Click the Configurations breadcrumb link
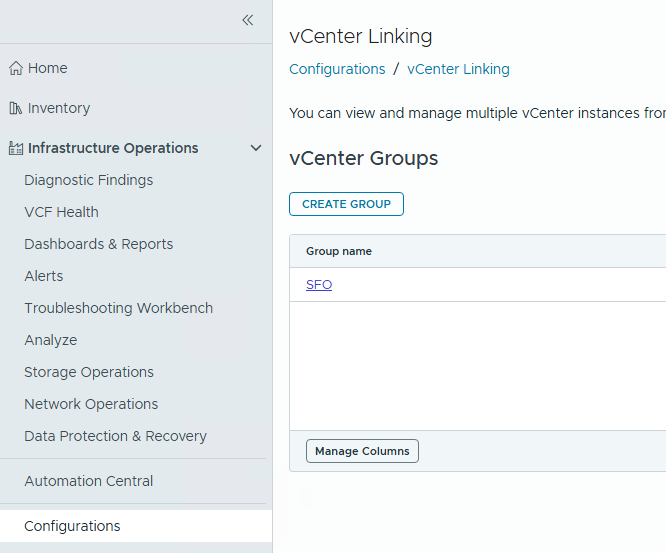This screenshot has height=553, width=666. pyautogui.click(x=337, y=69)
